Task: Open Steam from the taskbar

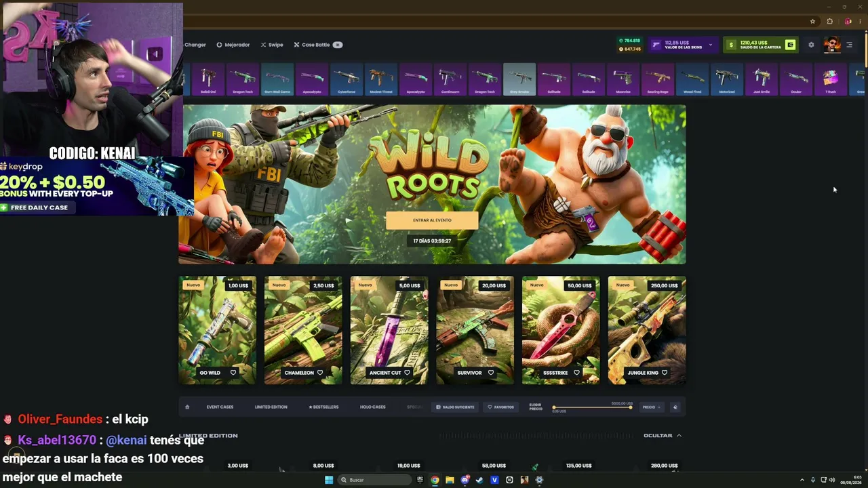Action: tap(479, 480)
